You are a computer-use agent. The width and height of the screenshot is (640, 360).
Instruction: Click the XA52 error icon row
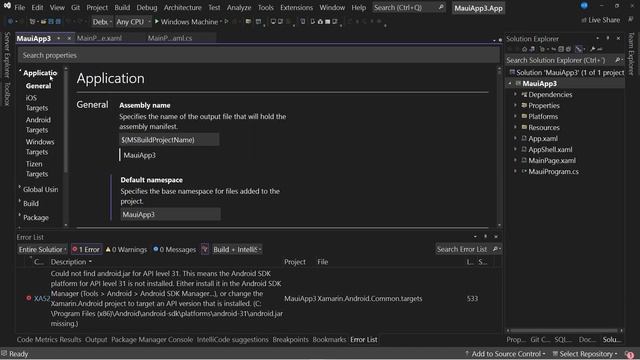[29, 298]
